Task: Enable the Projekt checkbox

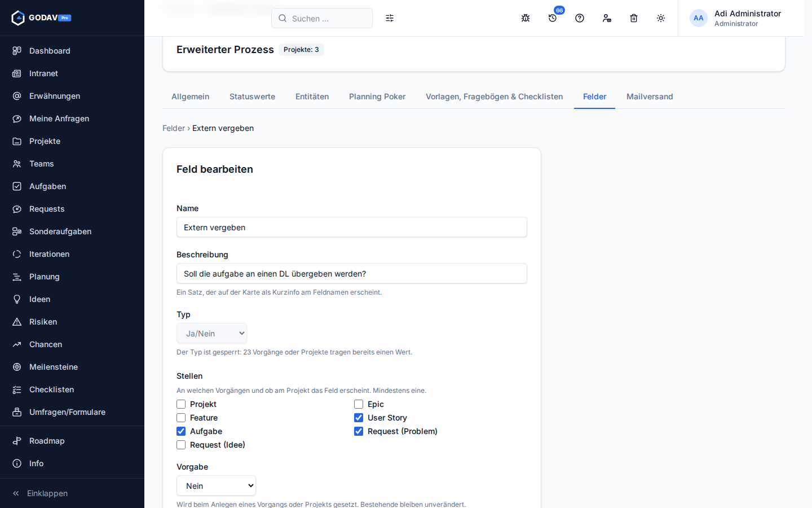Action: pos(181,404)
